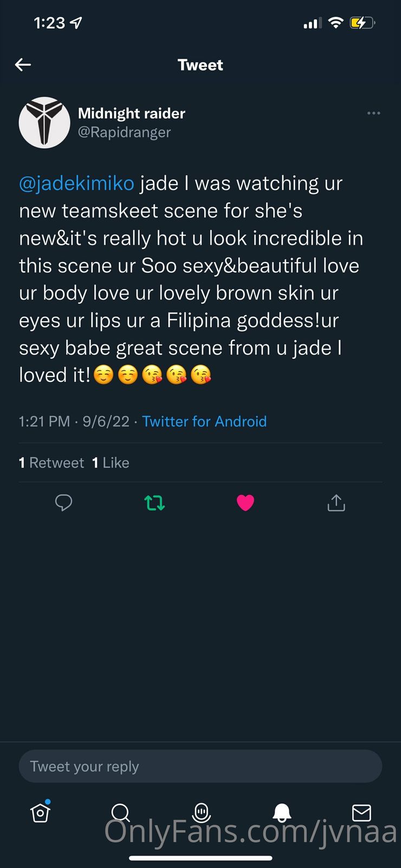The height and width of the screenshot is (868, 401).
Task: Tap the Midnight raider display name
Action: 132,113
